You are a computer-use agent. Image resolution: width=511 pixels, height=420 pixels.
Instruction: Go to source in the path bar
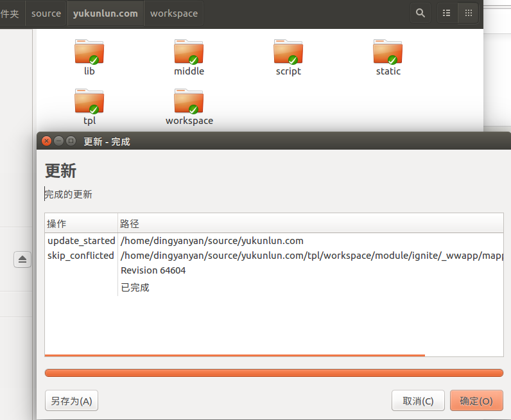coord(46,13)
